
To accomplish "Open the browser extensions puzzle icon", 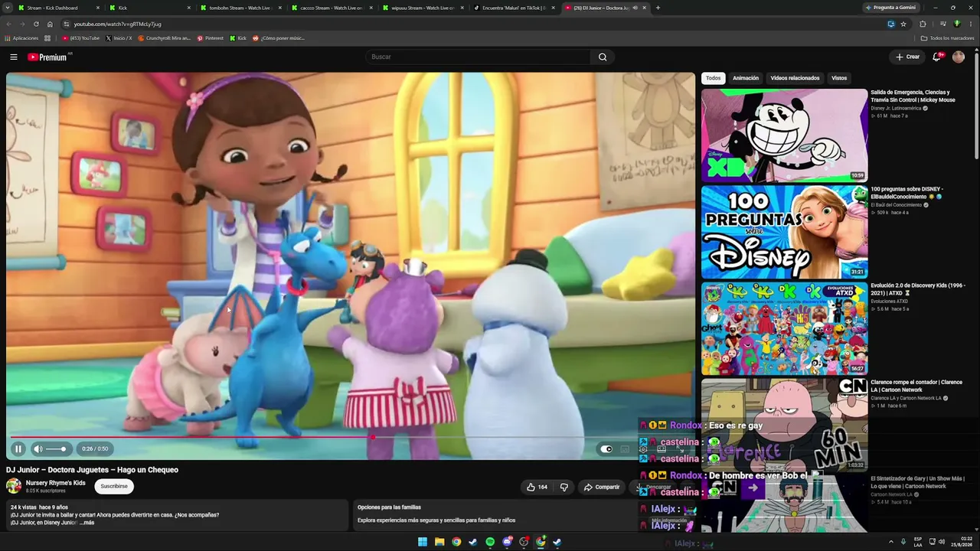I will click(923, 24).
